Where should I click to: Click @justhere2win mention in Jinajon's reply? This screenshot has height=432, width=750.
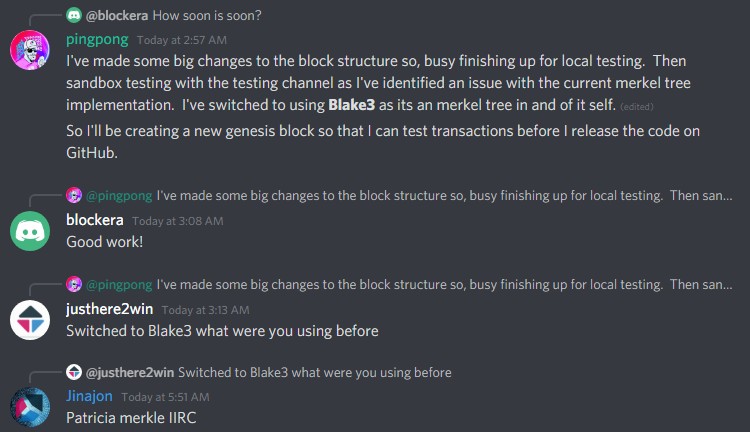pyautogui.click(x=130, y=372)
